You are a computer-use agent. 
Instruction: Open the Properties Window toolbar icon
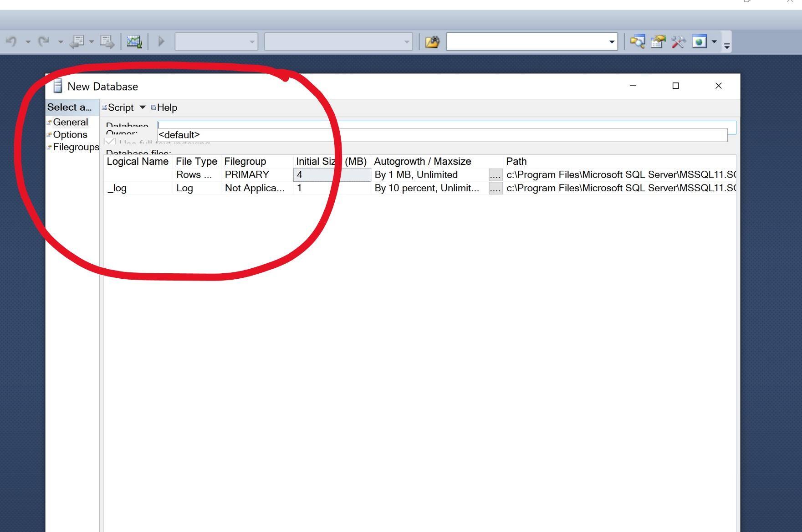pyautogui.click(x=658, y=42)
